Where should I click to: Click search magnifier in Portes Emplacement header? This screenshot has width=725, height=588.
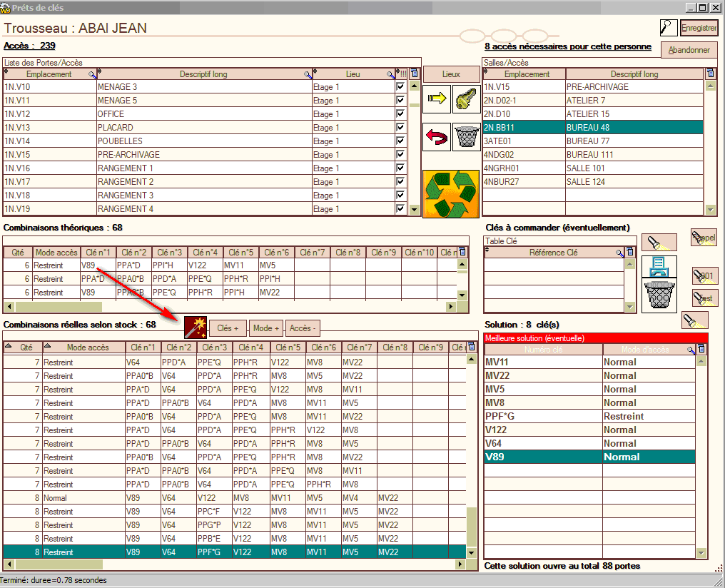click(x=93, y=74)
